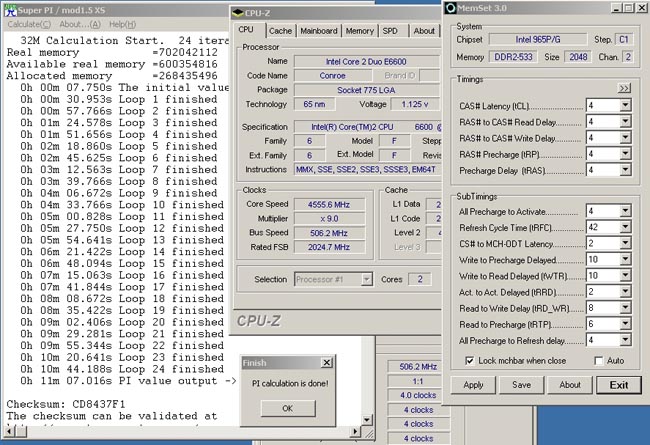
Task: Click the Super PI title bar icon
Action: point(10,10)
